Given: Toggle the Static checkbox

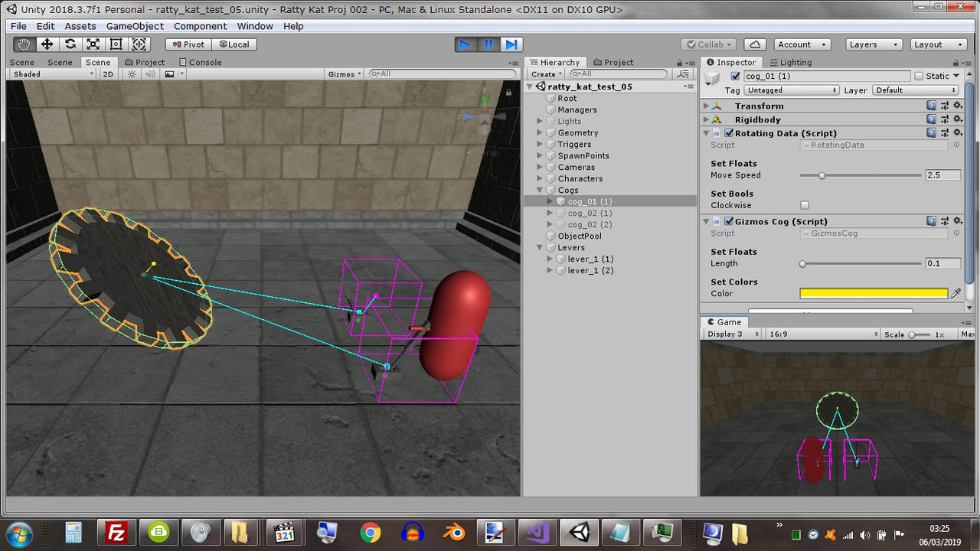Looking at the screenshot, I should click(919, 76).
